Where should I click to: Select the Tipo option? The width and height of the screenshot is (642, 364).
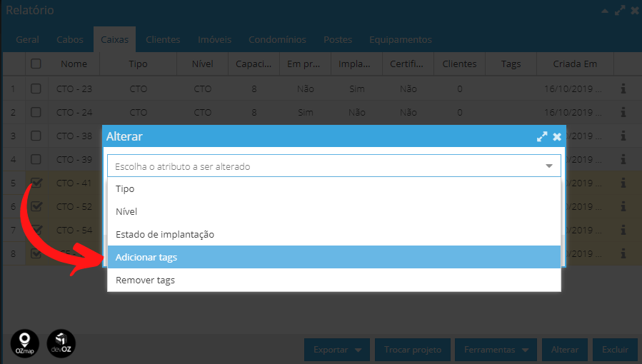333,189
